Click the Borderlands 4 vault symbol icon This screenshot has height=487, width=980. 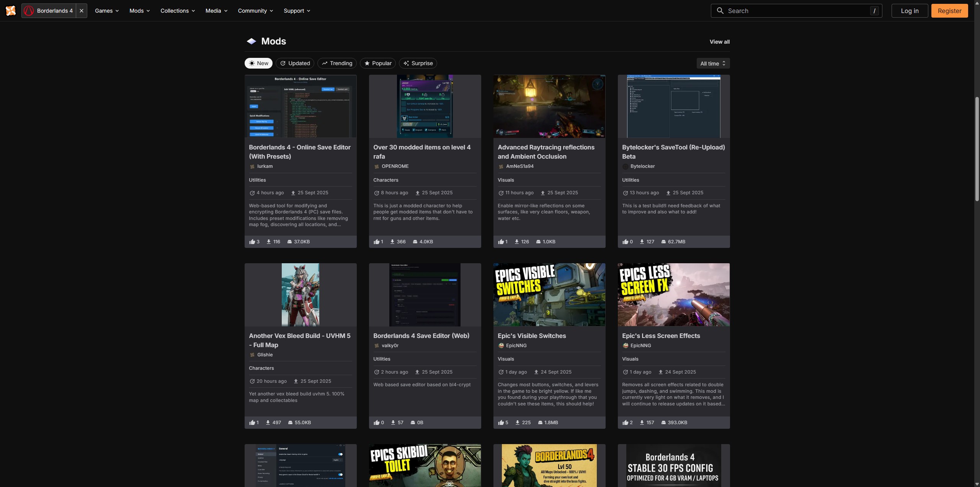[29, 11]
